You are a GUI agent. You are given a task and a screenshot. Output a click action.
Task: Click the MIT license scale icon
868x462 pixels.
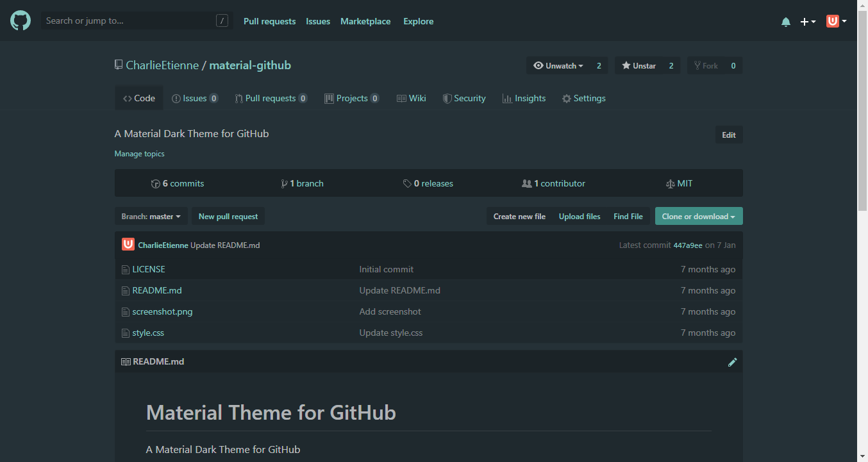(670, 183)
